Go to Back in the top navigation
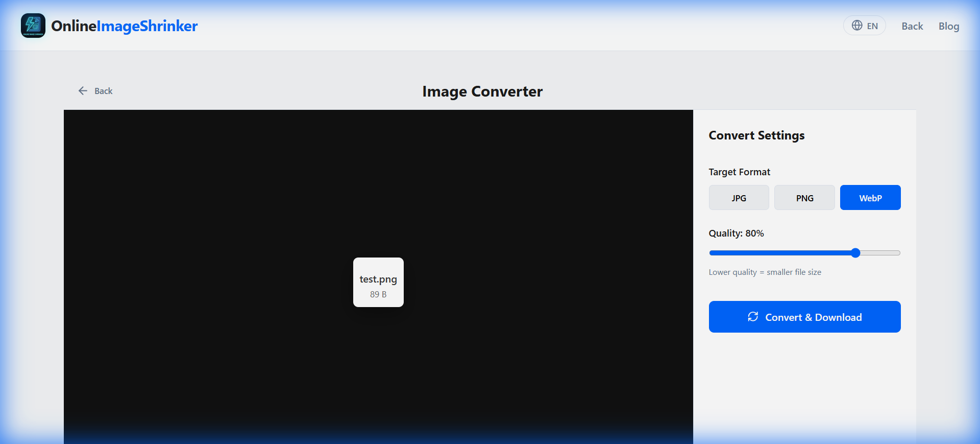The height and width of the screenshot is (444, 980). click(912, 26)
